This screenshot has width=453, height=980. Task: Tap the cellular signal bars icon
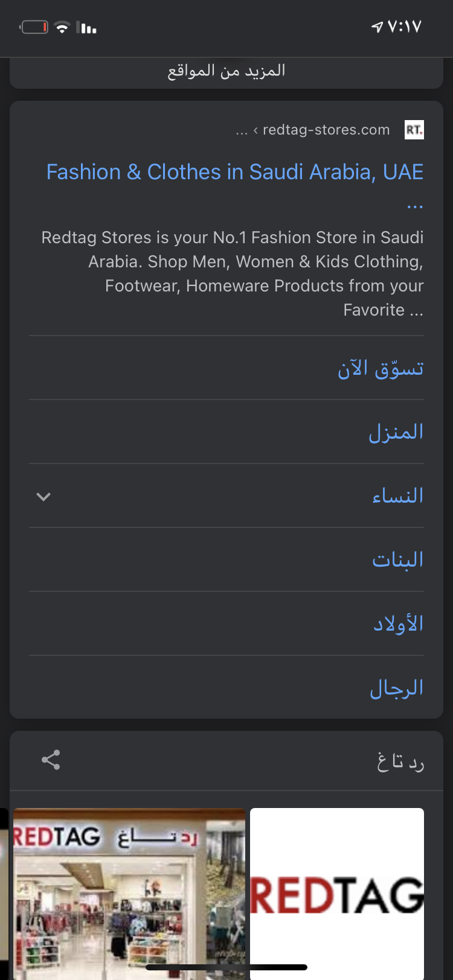(88, 28)
